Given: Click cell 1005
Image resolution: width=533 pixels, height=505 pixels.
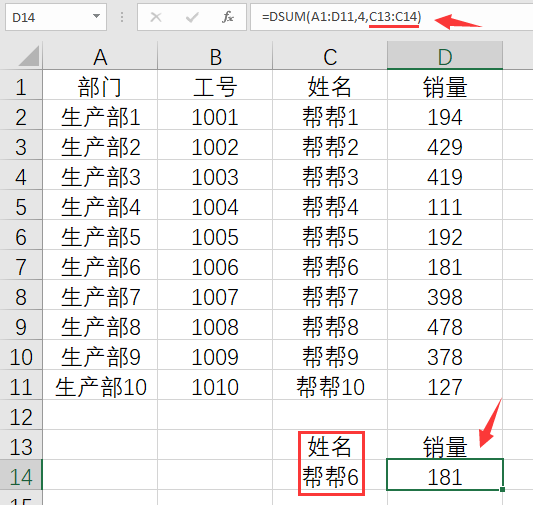Looking at the screenshot, I should [215, 235].
